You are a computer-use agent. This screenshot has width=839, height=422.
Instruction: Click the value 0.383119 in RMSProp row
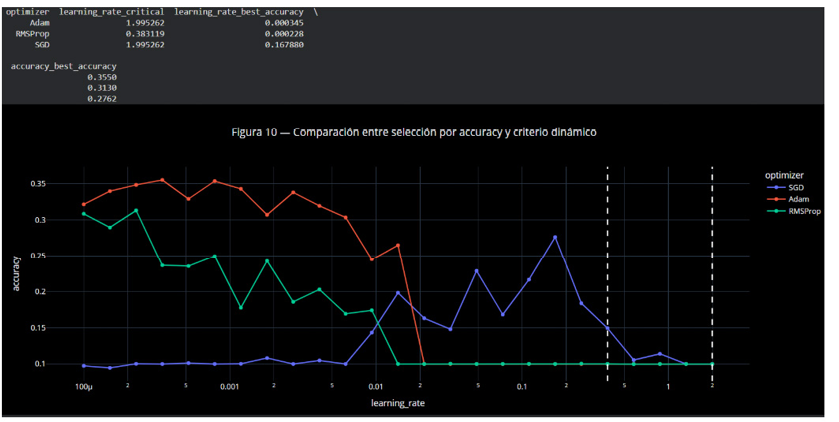(145, 34)
